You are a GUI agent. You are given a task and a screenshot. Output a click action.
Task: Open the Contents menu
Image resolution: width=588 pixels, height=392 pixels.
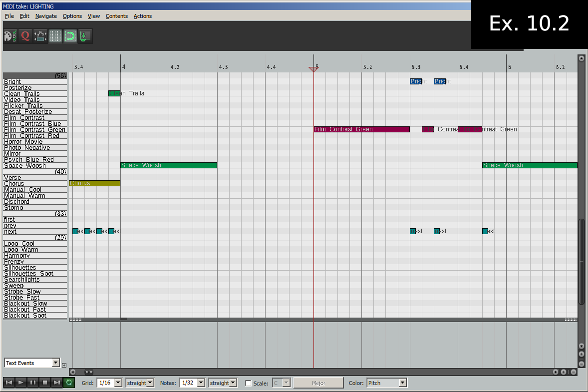click(x=117, y=16)
